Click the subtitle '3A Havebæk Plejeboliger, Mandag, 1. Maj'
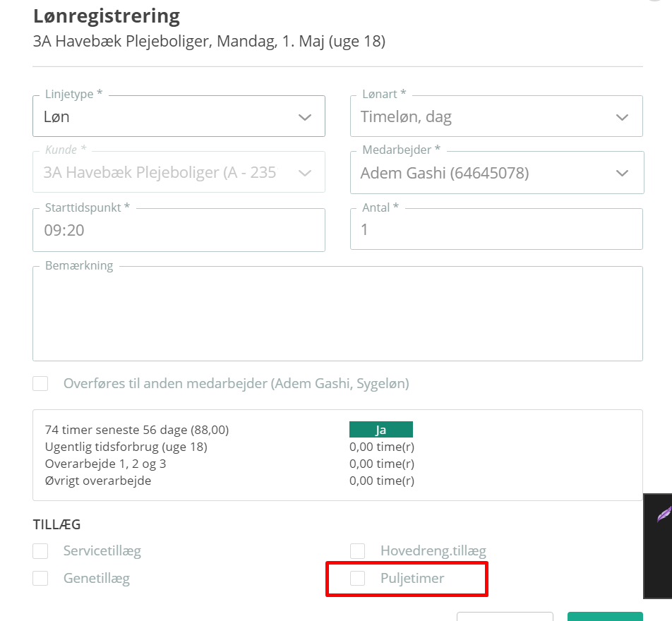This screenshot has width=672, height=621. tap(209, 42)
